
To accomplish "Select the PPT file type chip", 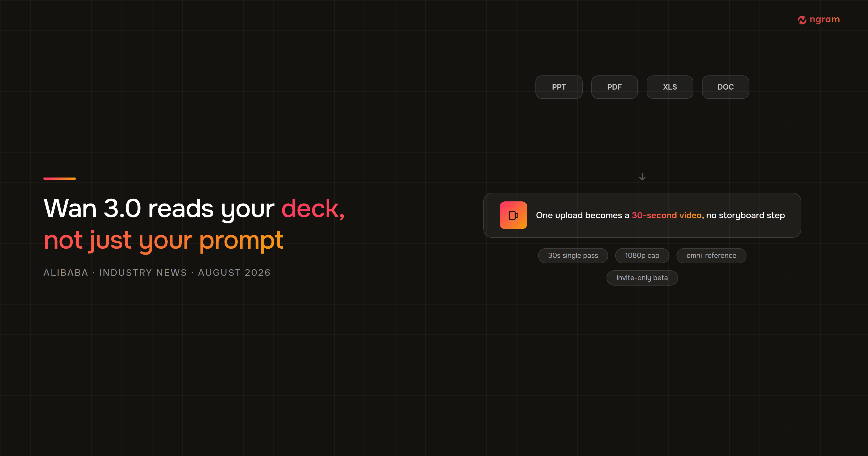I will pyautogui.click(x=559, y=87).
